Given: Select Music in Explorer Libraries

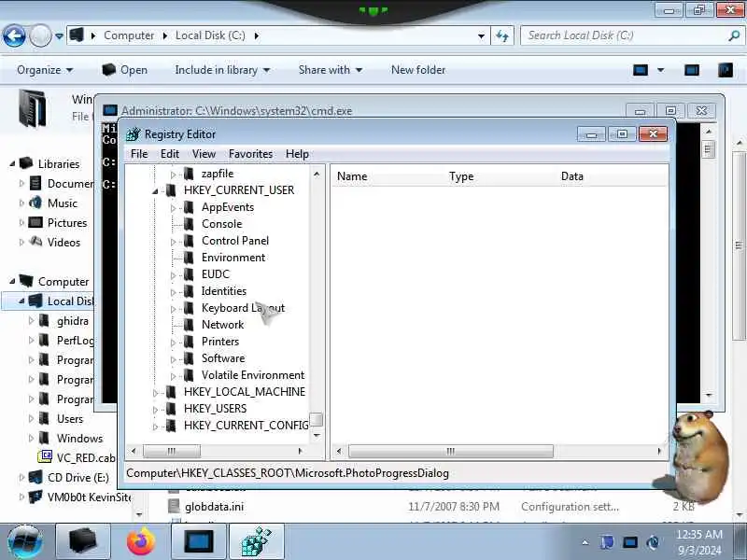Looking at the screenshot, I should 62,203.
